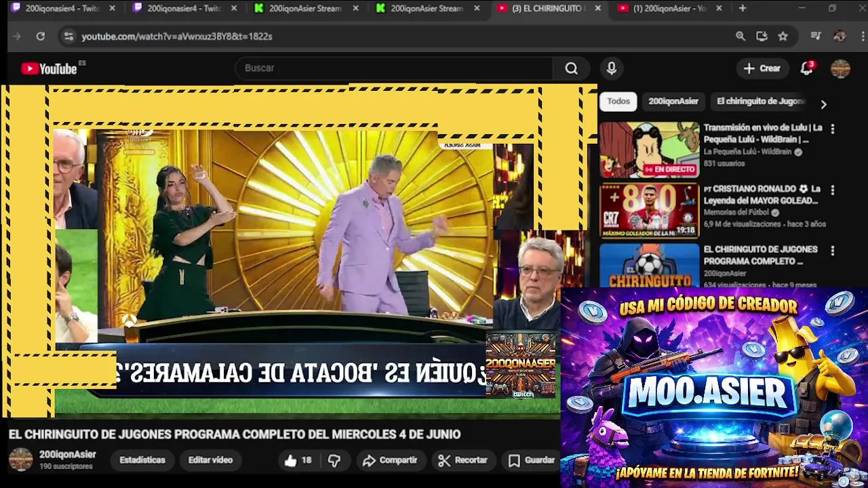Show more filter chips with arrow
Viewport: 868px width, 488px height.
pyautogui.click(x=823, y=104)
